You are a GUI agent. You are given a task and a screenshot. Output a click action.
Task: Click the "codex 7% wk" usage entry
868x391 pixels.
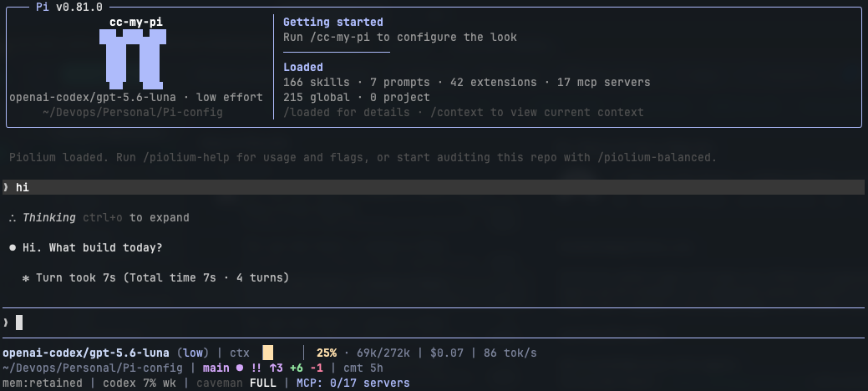(140, 383)
